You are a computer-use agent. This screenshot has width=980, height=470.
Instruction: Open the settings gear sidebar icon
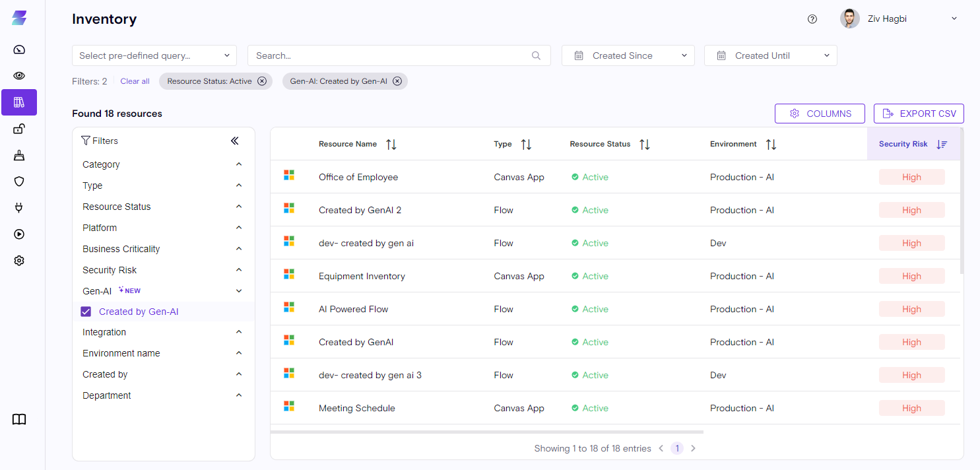[19, 261]
